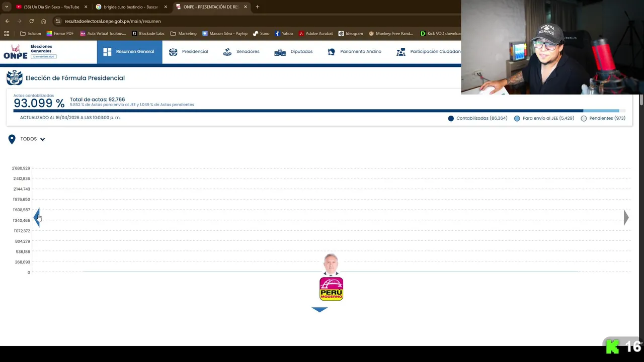Close the ONPE browser tab

click(246, 7)
